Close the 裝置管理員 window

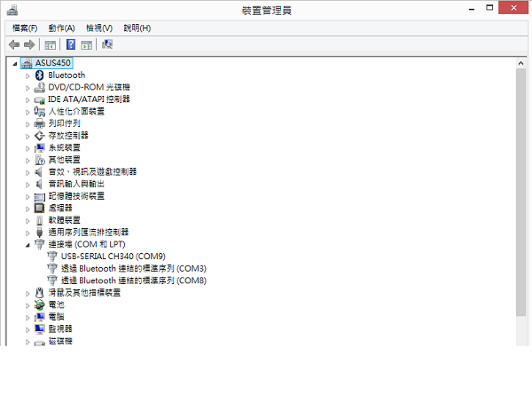513,7
